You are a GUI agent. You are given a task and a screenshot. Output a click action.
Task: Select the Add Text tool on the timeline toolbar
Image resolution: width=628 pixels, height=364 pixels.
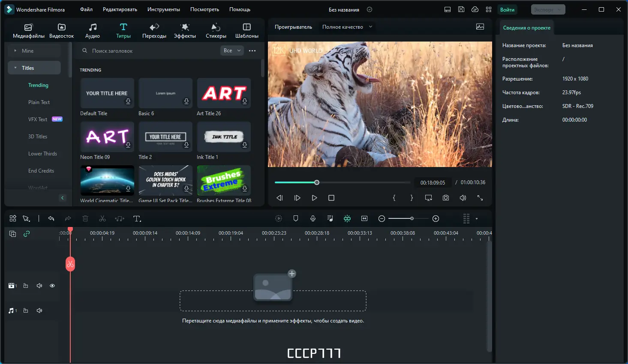tap(137, 218)
